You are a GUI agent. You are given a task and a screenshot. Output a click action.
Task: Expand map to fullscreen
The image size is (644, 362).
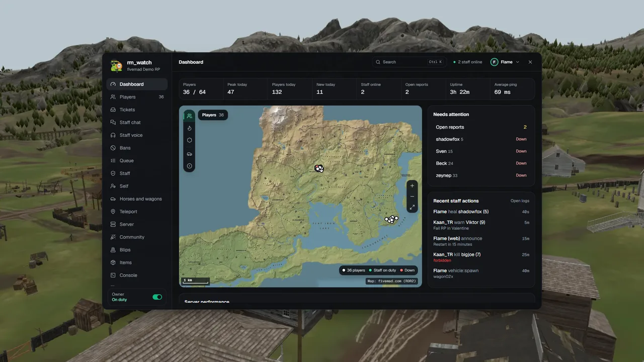click(412, 207)
